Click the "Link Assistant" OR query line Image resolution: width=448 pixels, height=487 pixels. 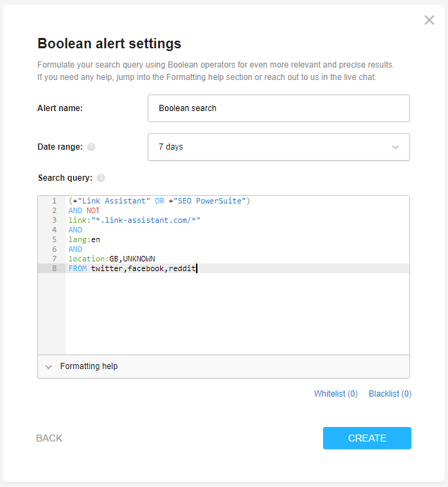[159, 201]
